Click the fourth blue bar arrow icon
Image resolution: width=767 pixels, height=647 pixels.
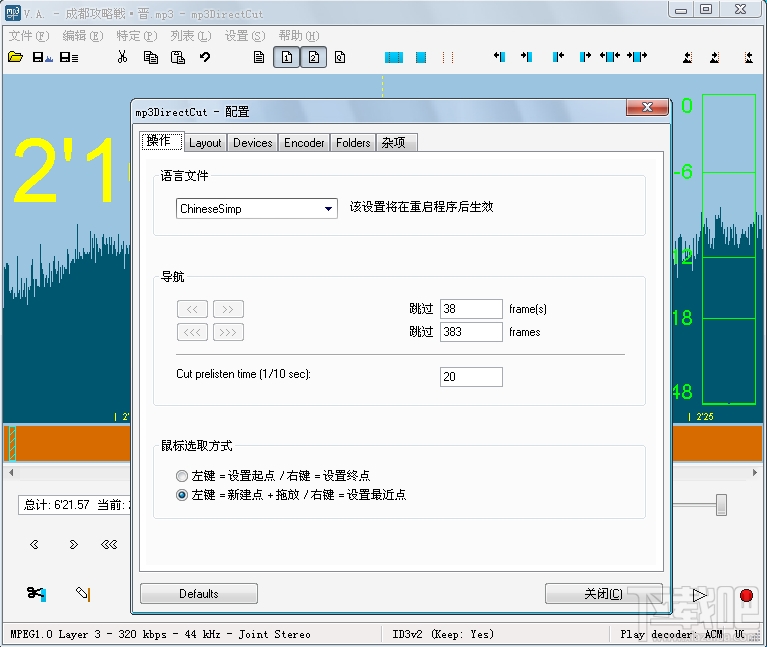pyautogui.click(x=585, y=57)
